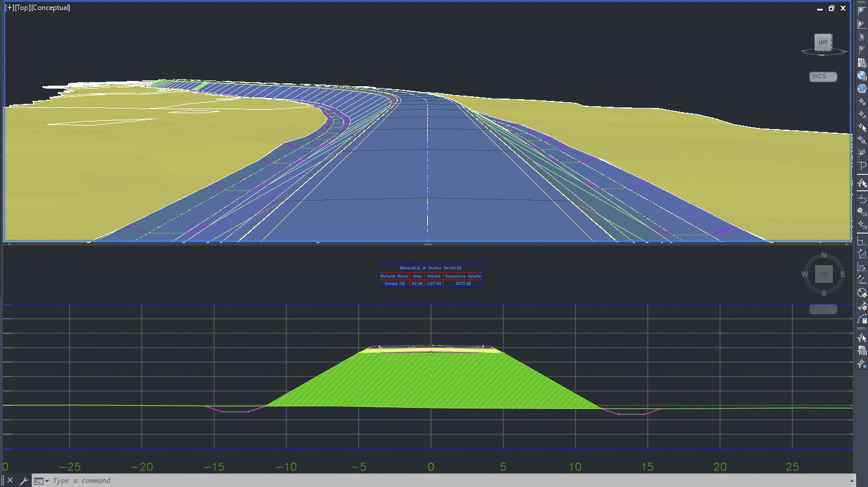Click the S compass letter on ViewCube
The width and height of the screenshot is (868, 487).
click(823, 293)
